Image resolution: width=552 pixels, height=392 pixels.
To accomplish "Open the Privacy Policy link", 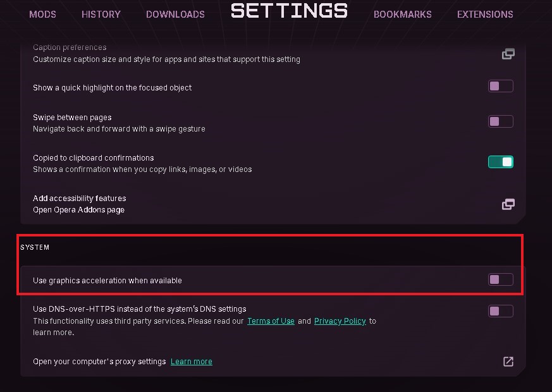I will [340, 321].
